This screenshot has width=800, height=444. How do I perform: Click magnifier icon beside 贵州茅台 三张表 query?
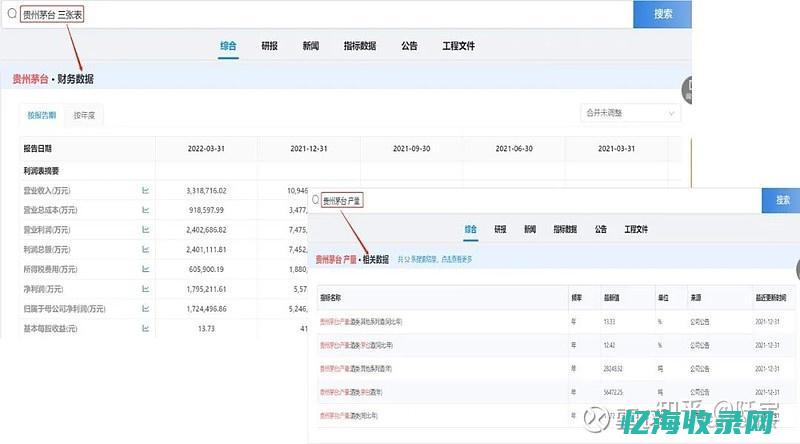[12, 13]
